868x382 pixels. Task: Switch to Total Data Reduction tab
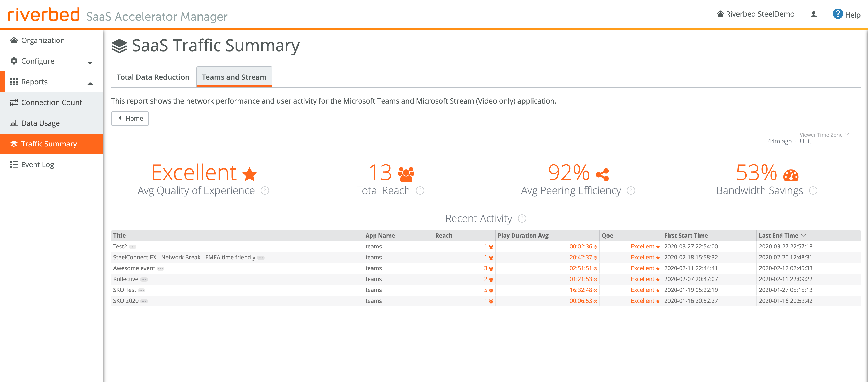[153, 77]
